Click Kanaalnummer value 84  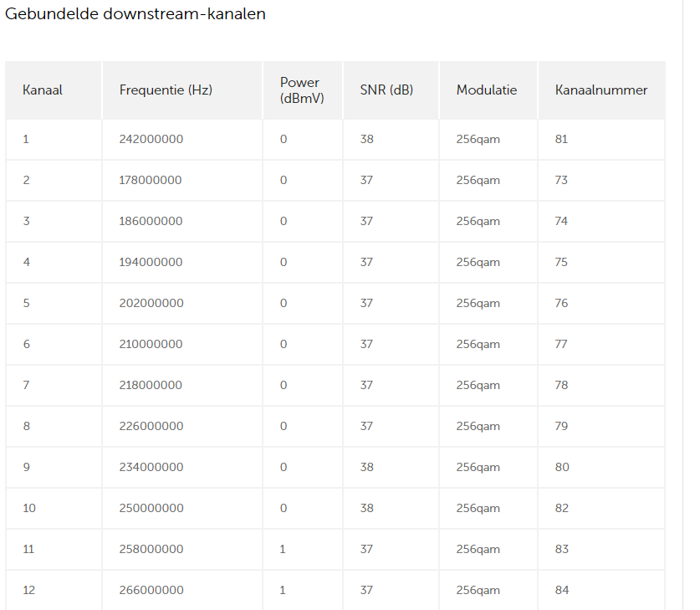click(x=562, y=591)
